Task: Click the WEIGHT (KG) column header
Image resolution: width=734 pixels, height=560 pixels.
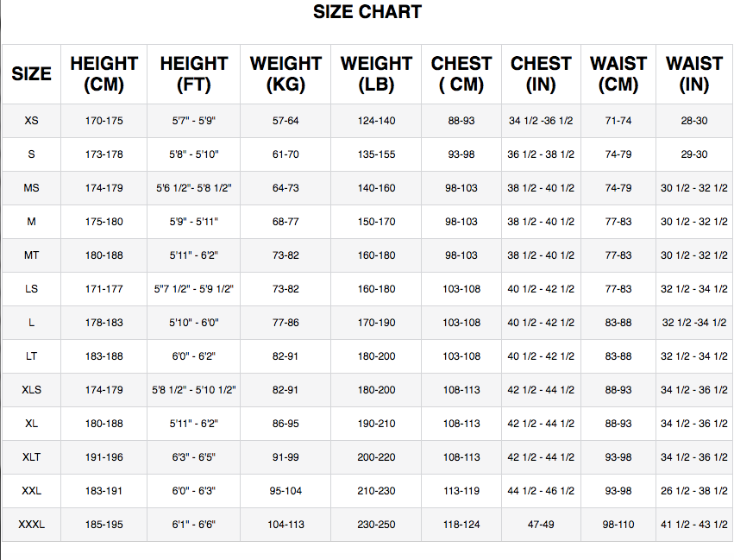Action: tap(285, 74)
